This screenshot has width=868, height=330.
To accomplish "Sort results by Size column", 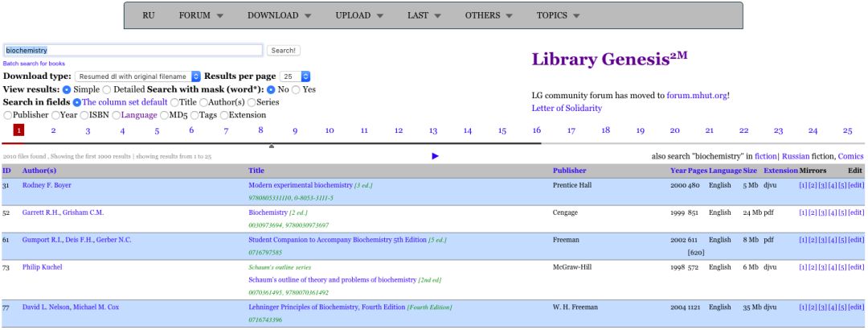I will (750, 171).
